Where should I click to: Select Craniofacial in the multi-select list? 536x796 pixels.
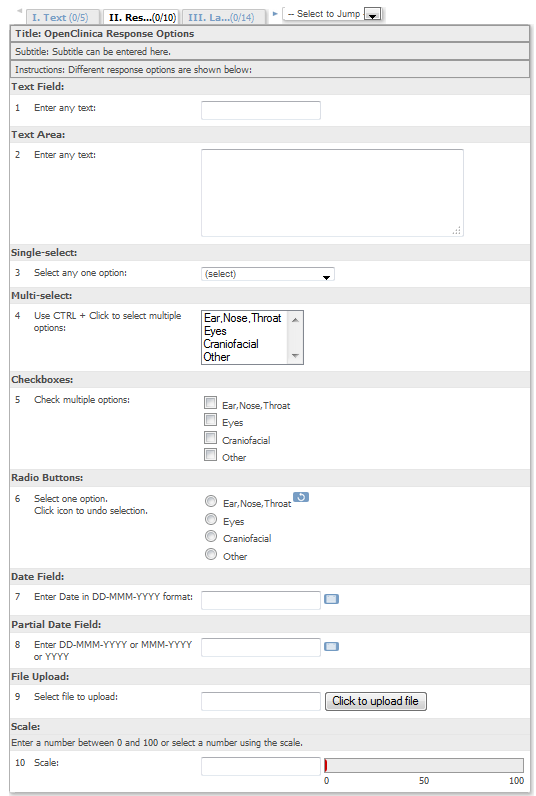231,344
